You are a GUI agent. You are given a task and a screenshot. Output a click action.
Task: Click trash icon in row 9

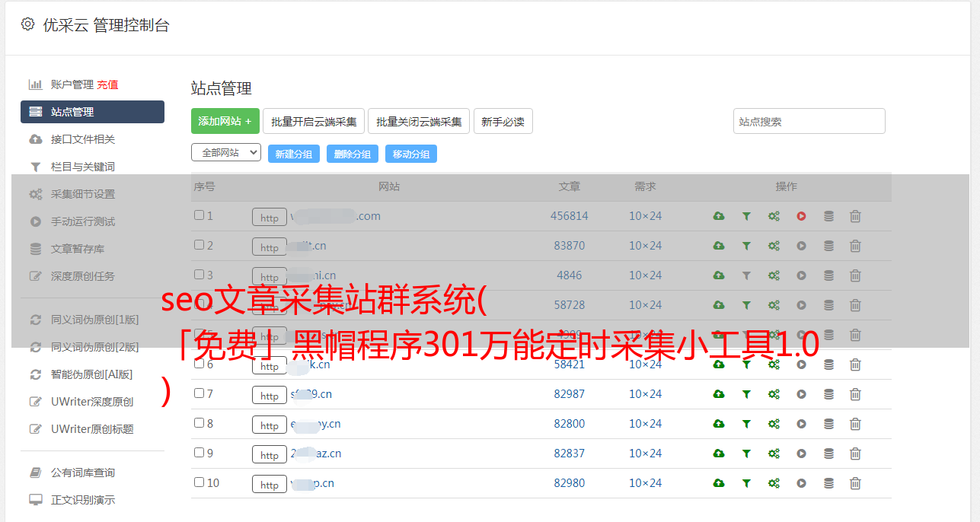click(855, 454)
